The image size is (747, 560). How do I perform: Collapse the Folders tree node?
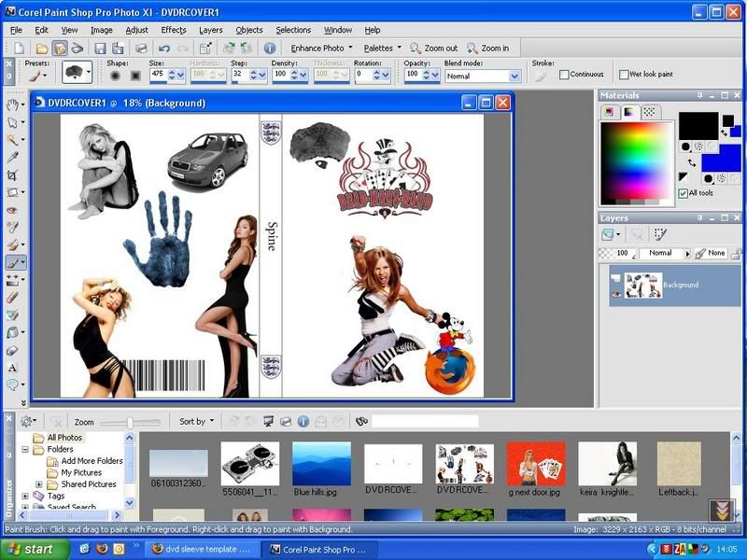[25, 449]
